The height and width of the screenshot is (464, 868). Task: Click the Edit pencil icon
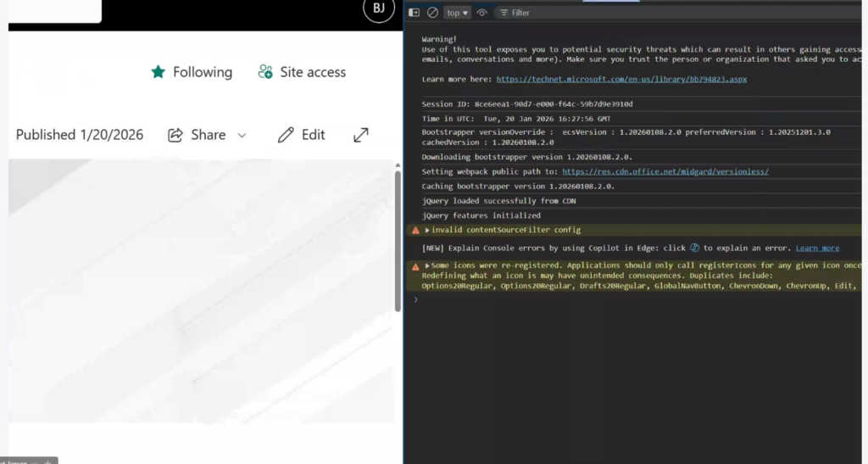point(286,135)
